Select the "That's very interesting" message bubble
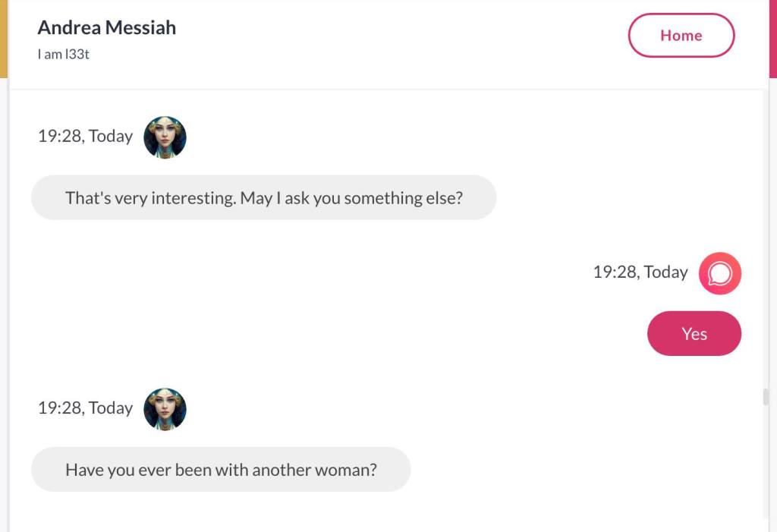 tap(263, 198)
